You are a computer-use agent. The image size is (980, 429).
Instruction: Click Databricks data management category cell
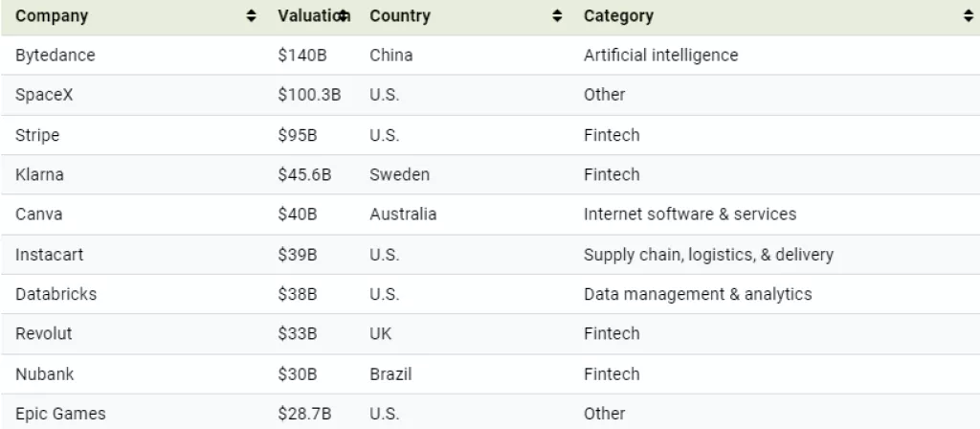[698, 294]
